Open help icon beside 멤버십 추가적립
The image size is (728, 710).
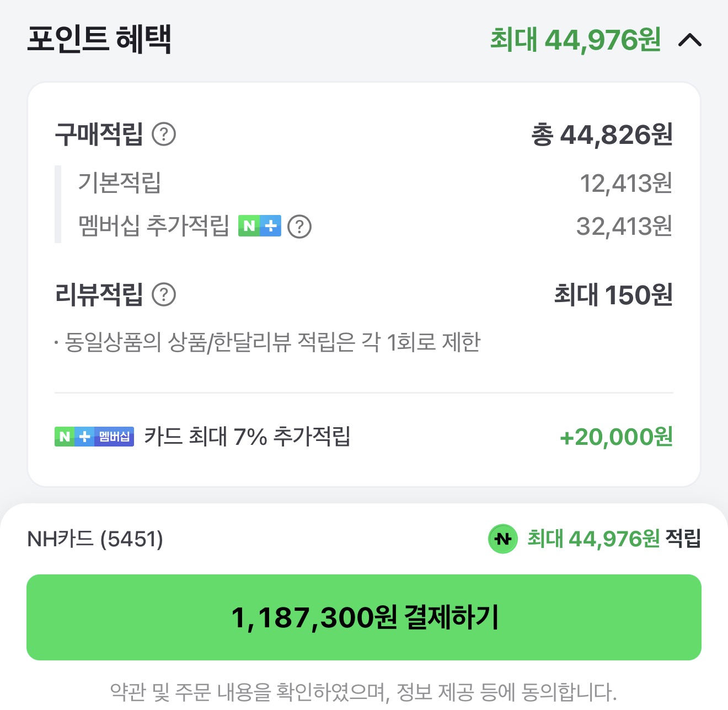299,226
